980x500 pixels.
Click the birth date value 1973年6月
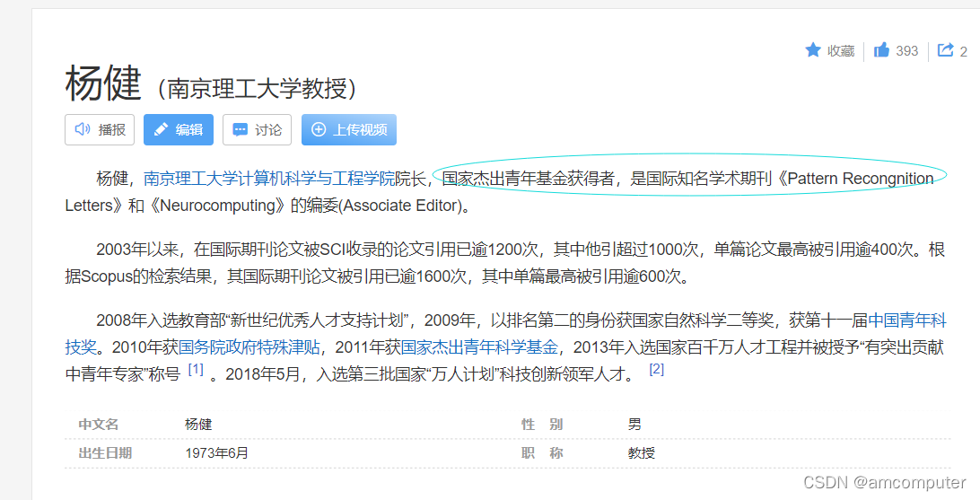[216, 453]
